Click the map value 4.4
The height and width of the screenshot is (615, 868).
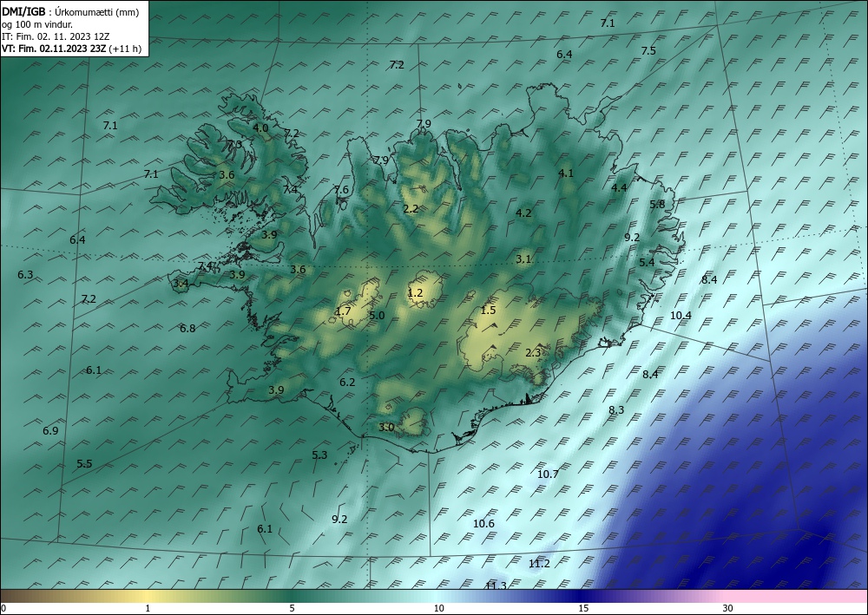pos(619,188)
